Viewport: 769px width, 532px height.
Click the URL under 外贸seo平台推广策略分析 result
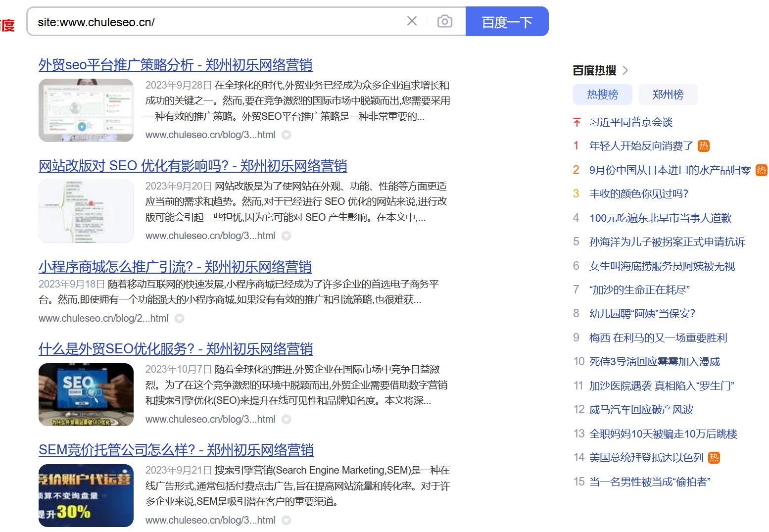coord(210,135)
